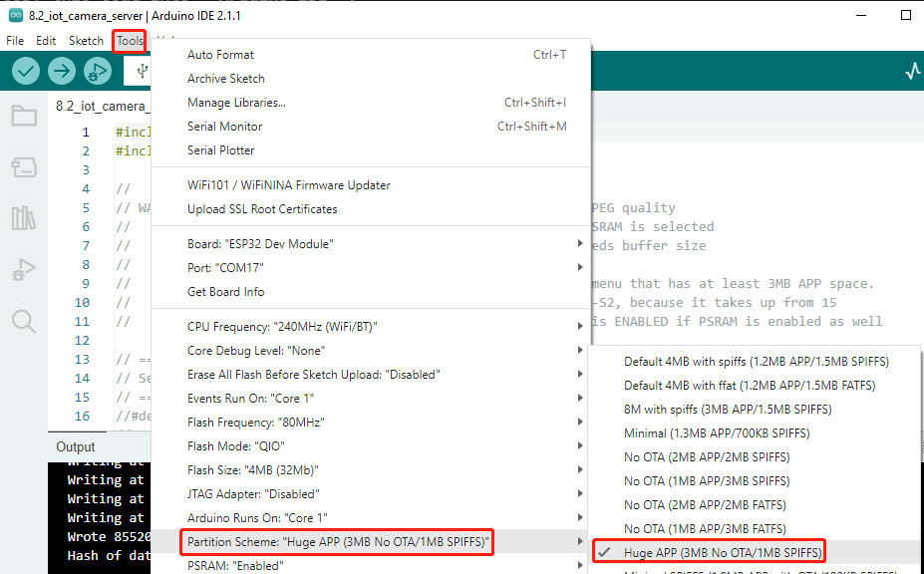Click the USB board selector icon
This screenshot has width=924, height=574.
(x=142, y=72)
